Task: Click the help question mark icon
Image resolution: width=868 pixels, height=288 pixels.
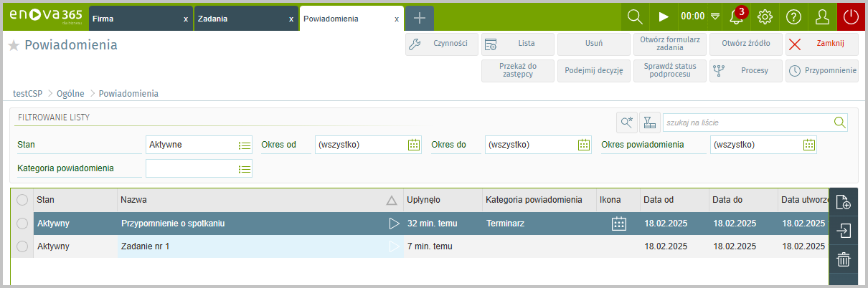Action: click(793, 16)
